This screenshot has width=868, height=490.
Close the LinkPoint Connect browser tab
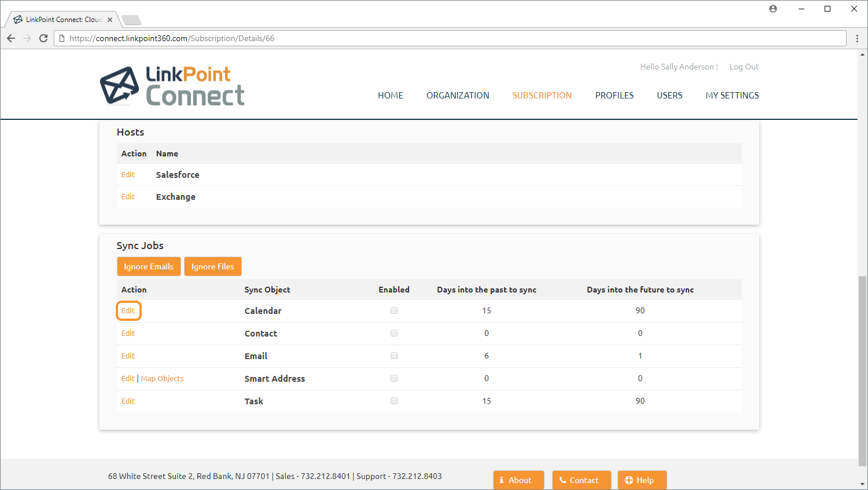[110, 20]
